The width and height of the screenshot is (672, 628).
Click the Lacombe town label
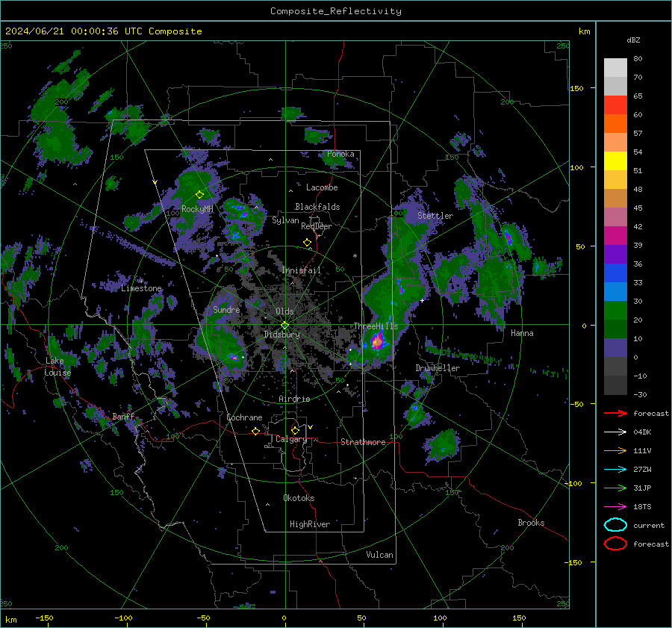pyautogui.click(x=322, y=187)
